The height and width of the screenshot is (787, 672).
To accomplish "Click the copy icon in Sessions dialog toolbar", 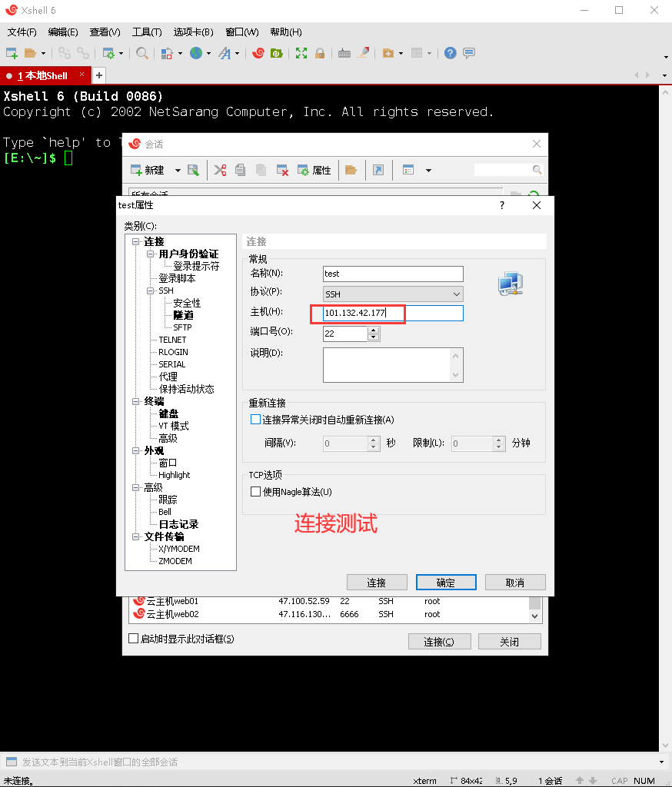I will 241,170.
